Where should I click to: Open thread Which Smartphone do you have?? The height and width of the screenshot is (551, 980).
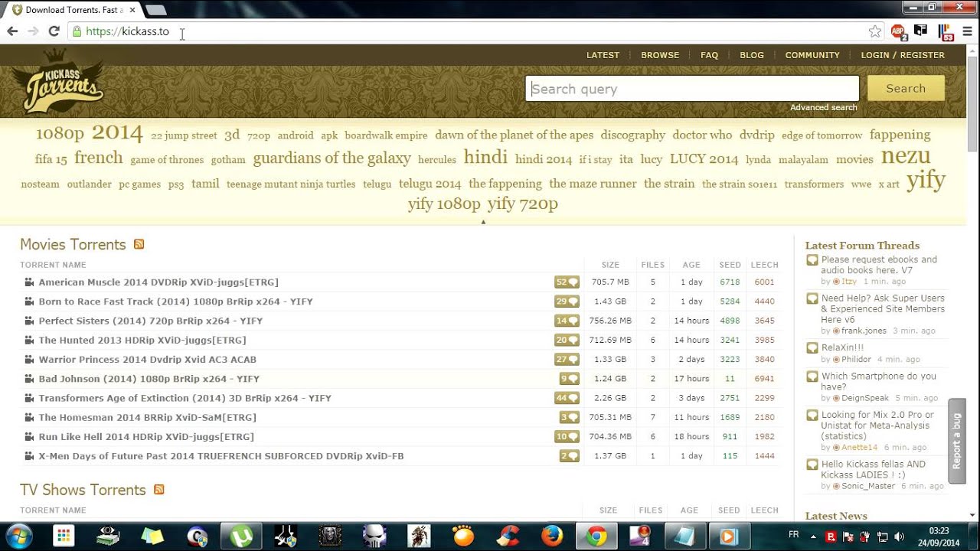coord(879,381)
